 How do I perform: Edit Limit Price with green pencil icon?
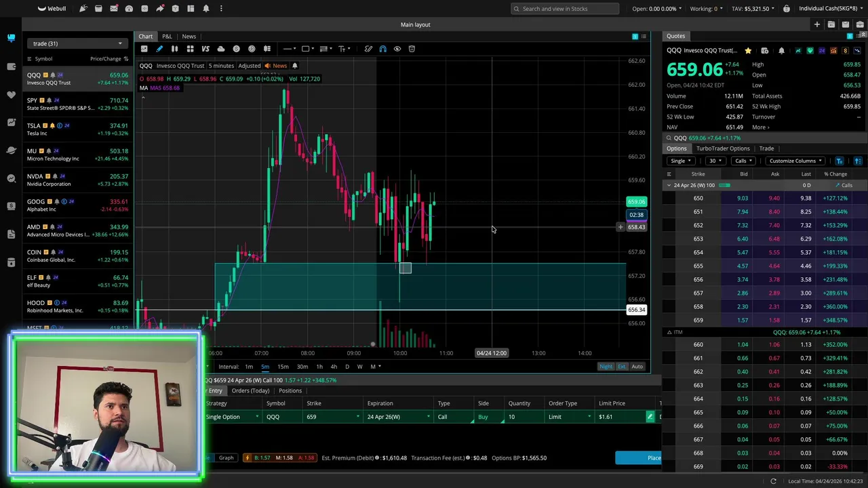tap(650, 417)
